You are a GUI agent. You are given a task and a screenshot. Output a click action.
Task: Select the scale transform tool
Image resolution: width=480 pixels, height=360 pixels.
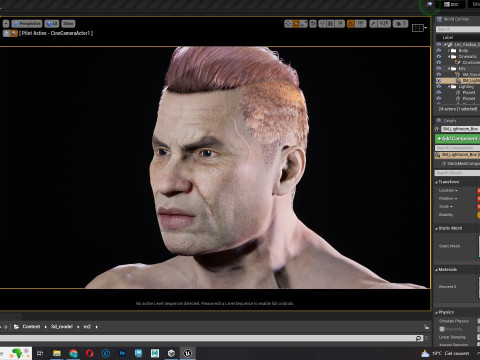tap(304, 24)
